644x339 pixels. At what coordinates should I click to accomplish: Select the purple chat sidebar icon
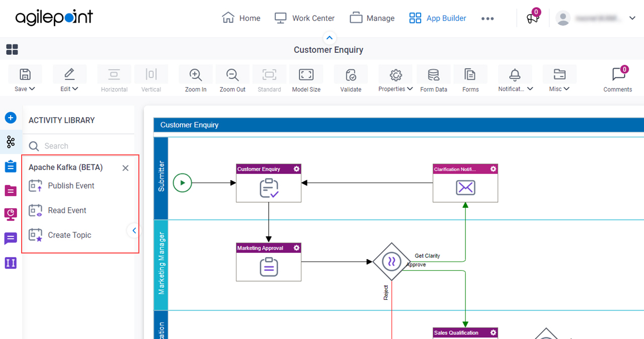tap(11, 238)
